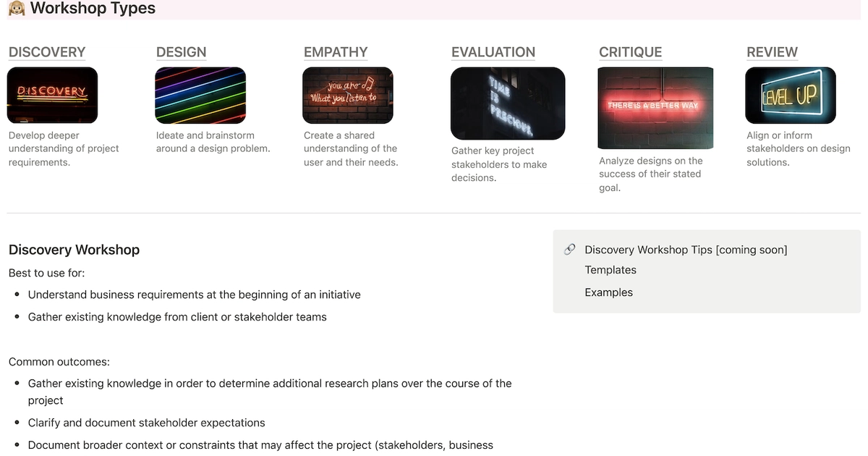Viewport: 868px width, 456px height.
Task: Click the paperclip icon in the tips callout
Action: click(x=569, y=249)
